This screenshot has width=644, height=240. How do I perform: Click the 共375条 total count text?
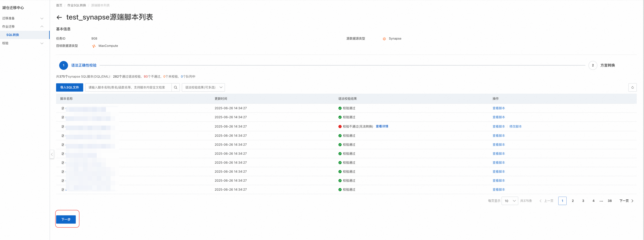526,201
